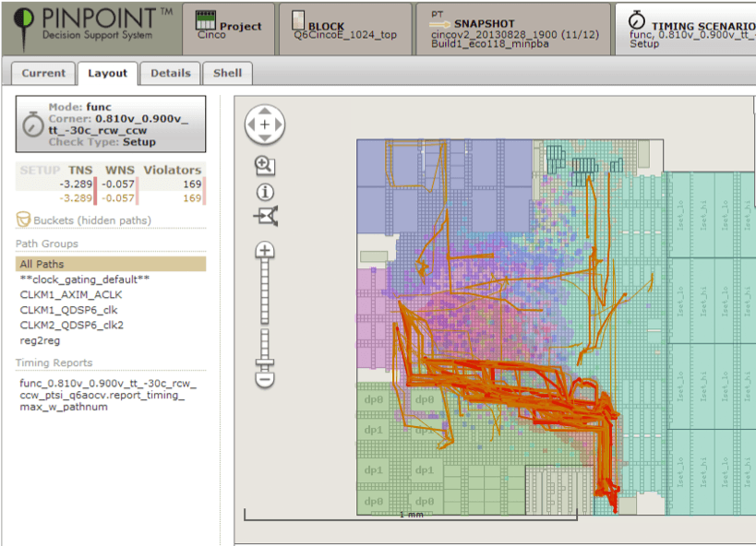Viewport: 756px width, 546px height.
Task: Switch to the Details tab
Action: (171, 73)
